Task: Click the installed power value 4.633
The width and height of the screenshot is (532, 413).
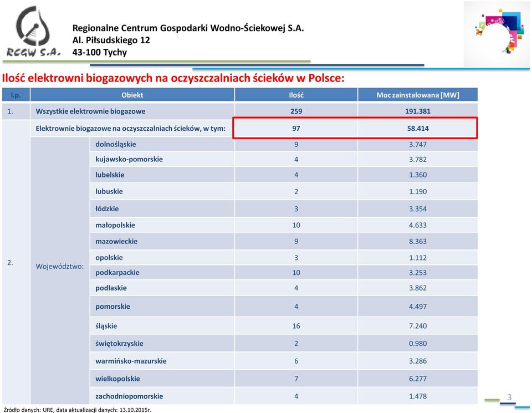Action: pos(418,225)
